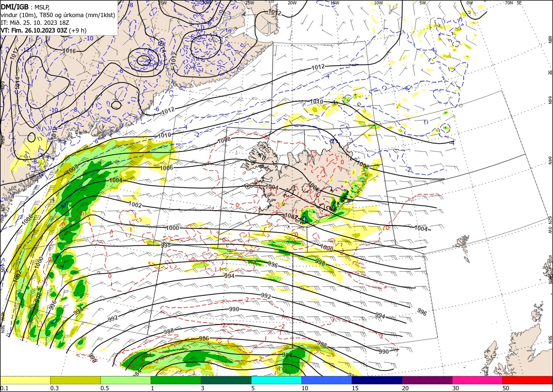This screenshot has height=392, width=553.
Task: Click the 'vindur (10m), T850 og úrkoma' line
Action: tap(58, 15)
